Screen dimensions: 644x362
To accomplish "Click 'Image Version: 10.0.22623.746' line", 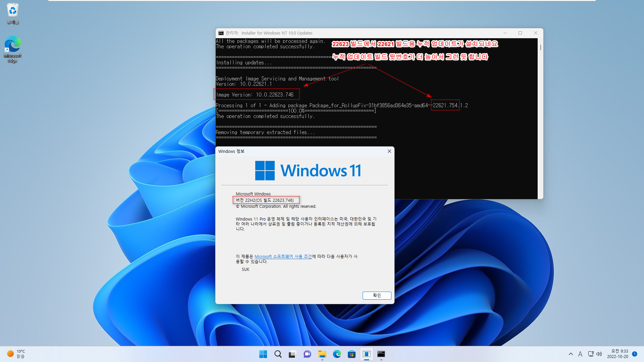I will 255,95.
